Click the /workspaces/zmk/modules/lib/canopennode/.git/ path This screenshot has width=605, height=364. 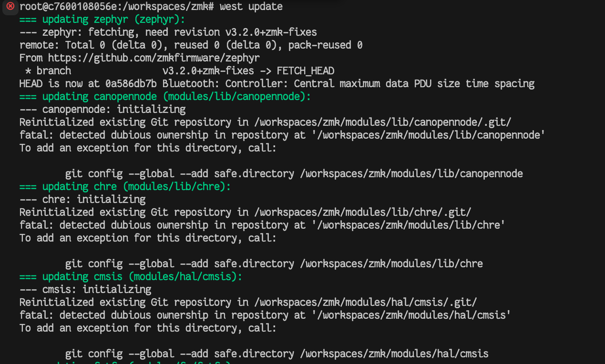click(383, 122)
